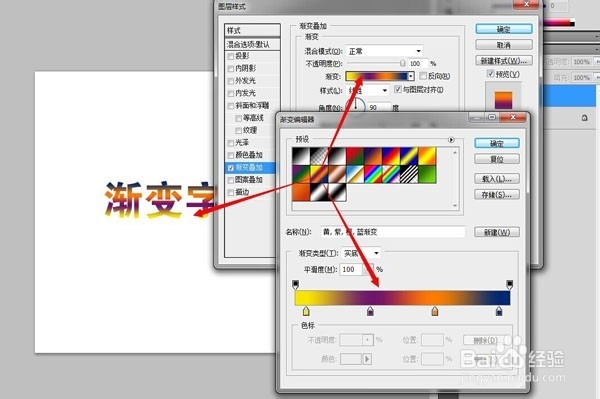This screenshot has height=399, width=600.
Task: Enable the 颜色叠加 color overlay checkbox
Action: [231, 155]
